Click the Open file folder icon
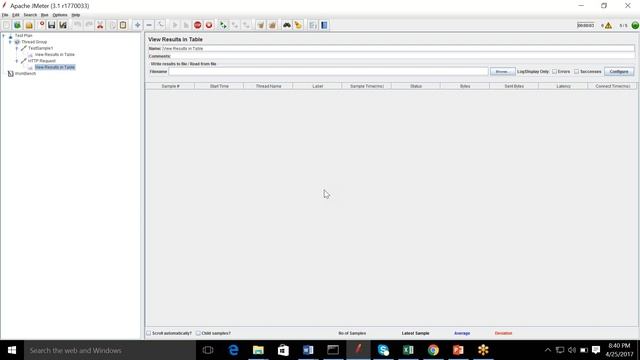The width and height of the screenshot is (640, 360). 29,25
